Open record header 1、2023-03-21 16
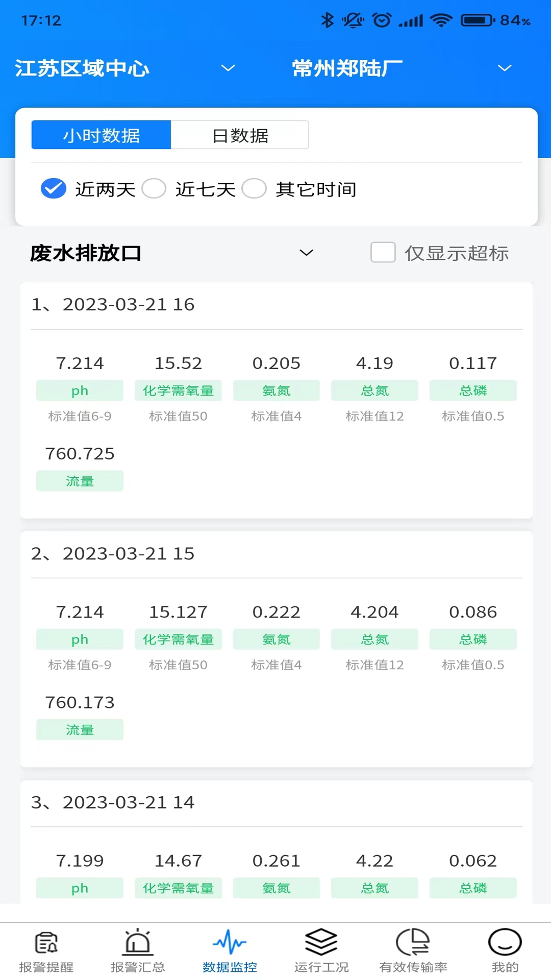This screenshot has height=980, width=551. [x=113, y=305]
